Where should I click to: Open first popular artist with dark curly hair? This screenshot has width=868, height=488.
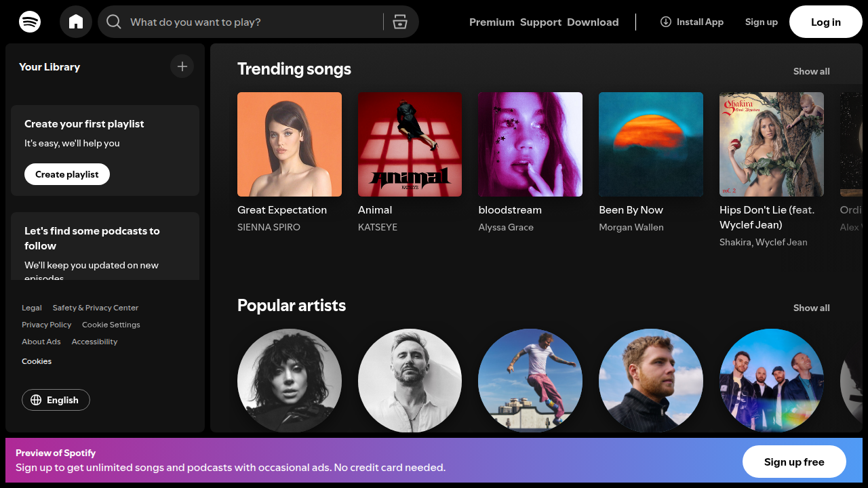(x=290, y=381)
